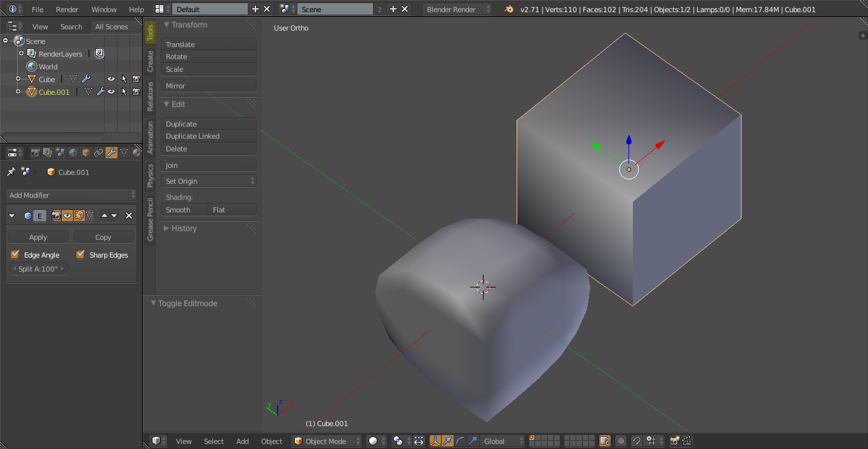Toggle proportional editing in viewport header
This screenshot has height=449, width=868.
pyautogui.click(x=621, y=441)
